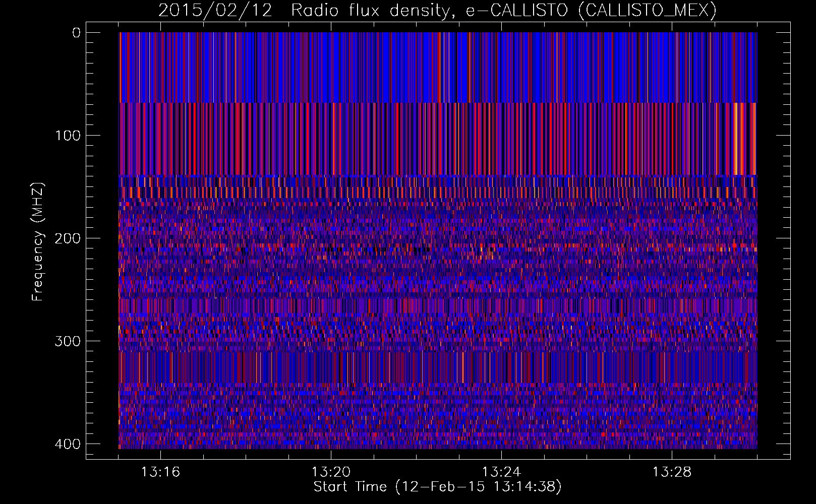
Task: Click the 200 frequency tick label
Action: (67, 238)
